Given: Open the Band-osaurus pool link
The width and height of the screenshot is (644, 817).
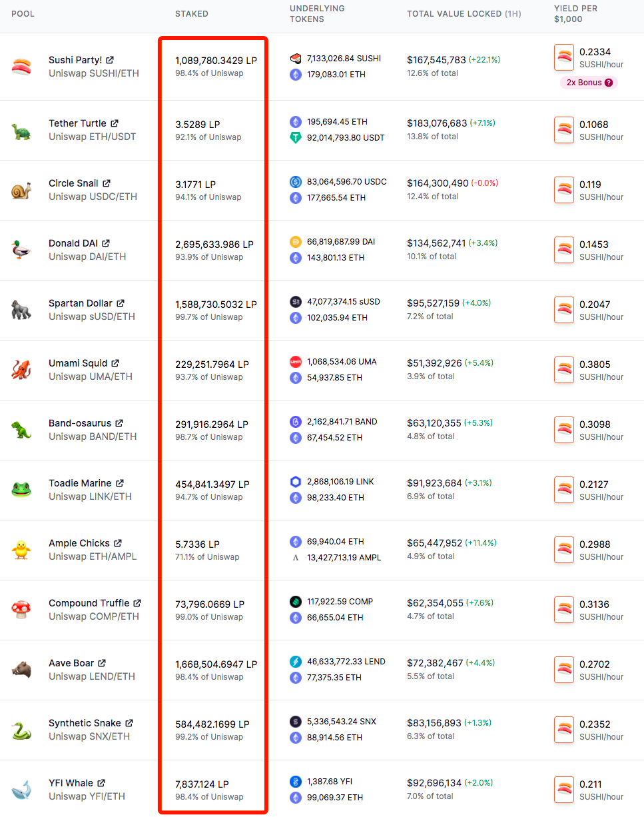Looking at the screenshot, I should click(x=80, y=423).
